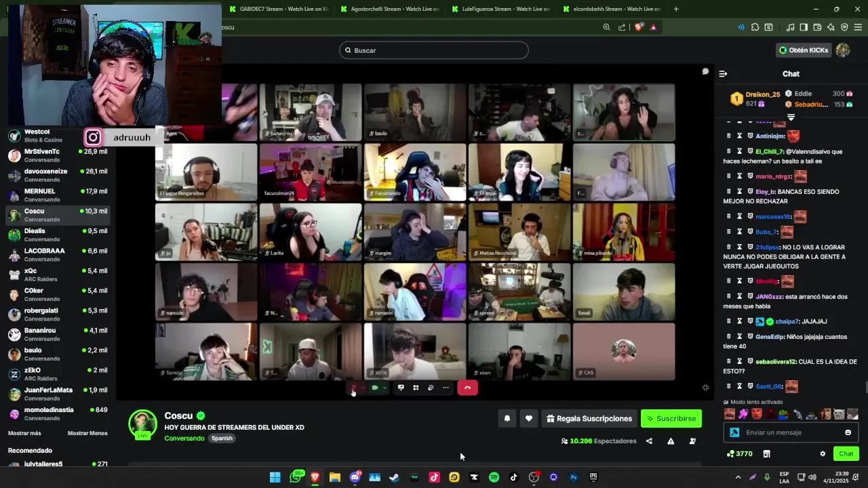The width and height of the screenshot is (868, 488).
Task: Toggle the browser sidebar panel icon
Action: 804,27
